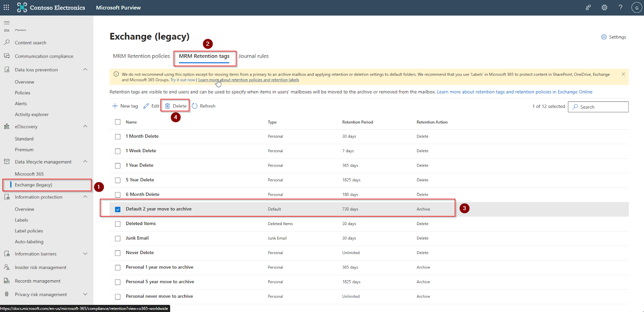This screenshot has width=644, height=312.
Task: Check the Junk Email checkbox
Action: (118, 238)
